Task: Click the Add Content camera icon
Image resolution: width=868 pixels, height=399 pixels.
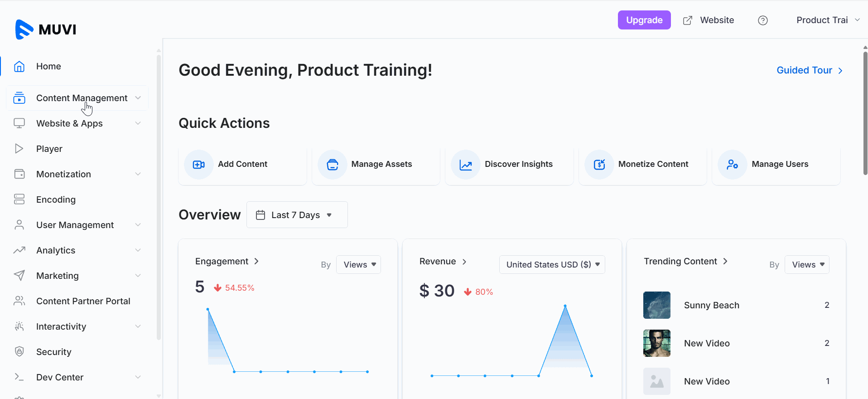Action: 198,165
